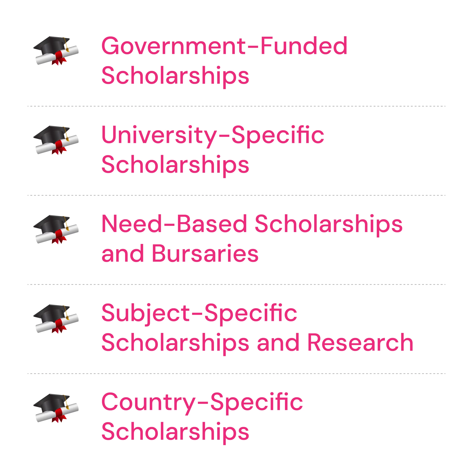Click the word 'Scholarships' below Government-Funded
Image resolution: width=473 pixels, height=476 pixels.
click(175, 75)
